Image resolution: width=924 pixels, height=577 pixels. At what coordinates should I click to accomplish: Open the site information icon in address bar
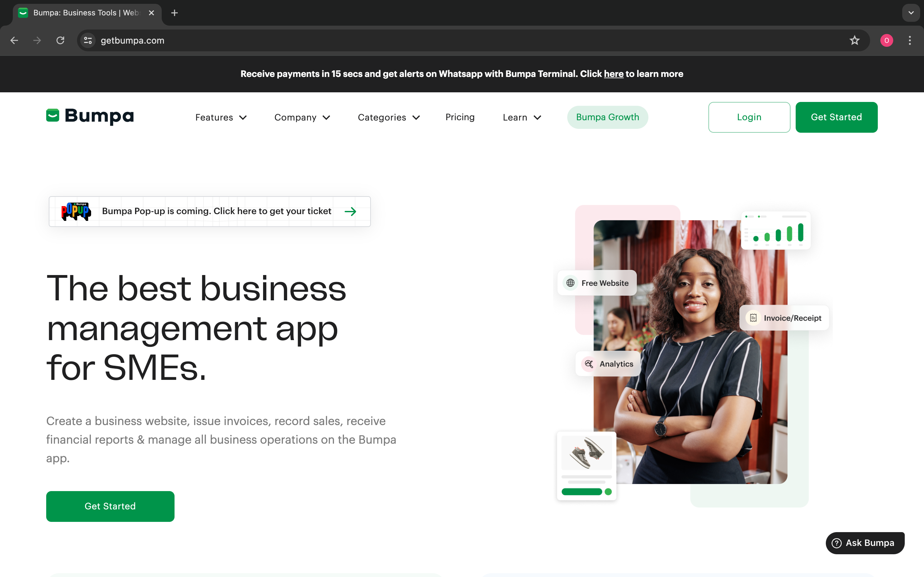point(88,40)
